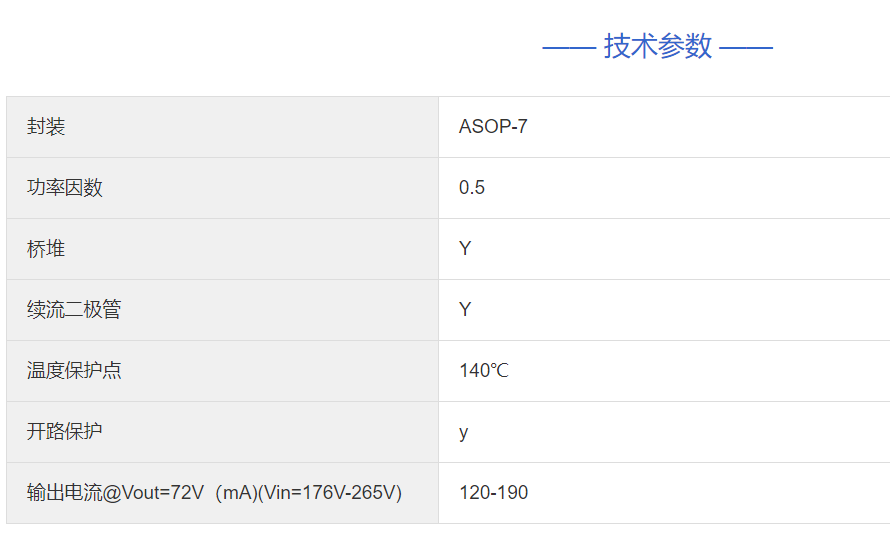Select the 功率因数 label cell

(x=65, y=188)
